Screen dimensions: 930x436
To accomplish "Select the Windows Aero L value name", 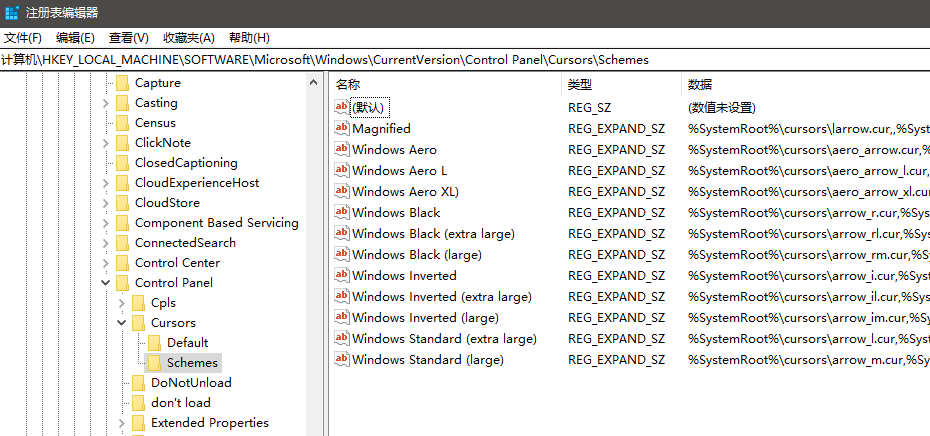I will (400, 171).
